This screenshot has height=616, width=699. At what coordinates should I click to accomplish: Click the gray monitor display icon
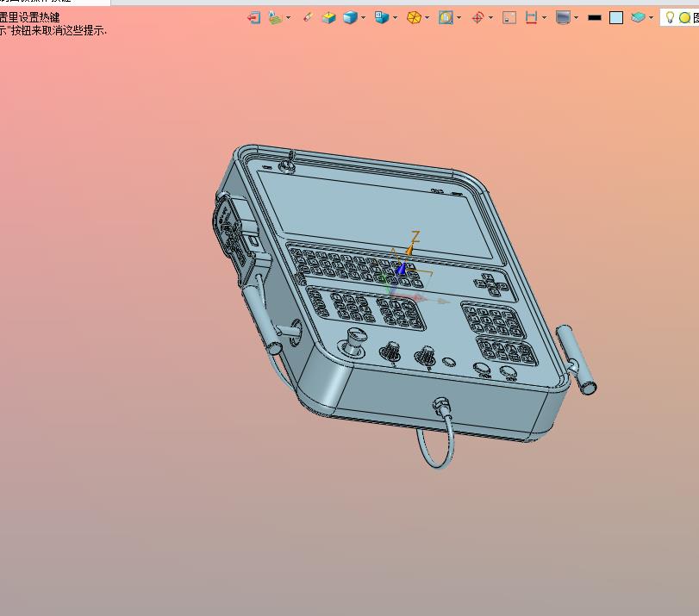click(563, 17)
